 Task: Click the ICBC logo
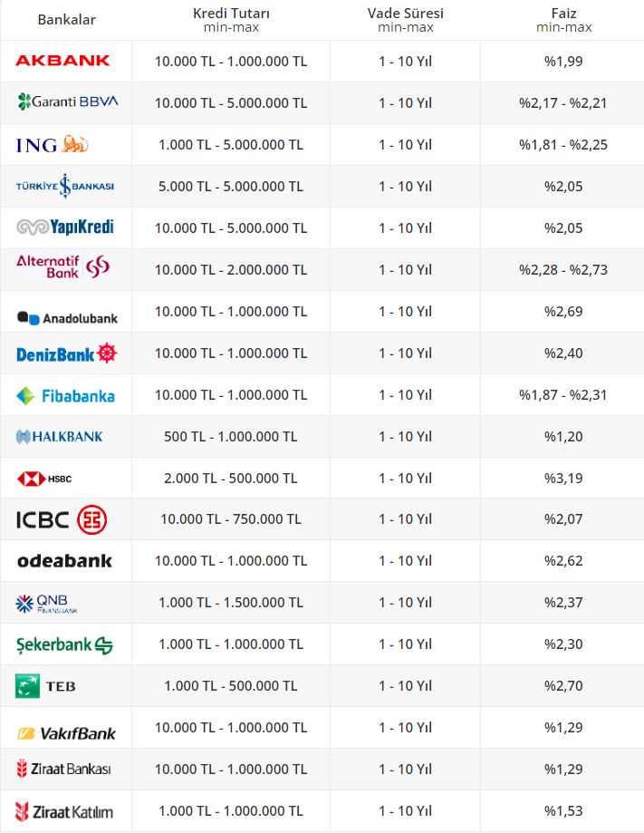pos(62,519)
